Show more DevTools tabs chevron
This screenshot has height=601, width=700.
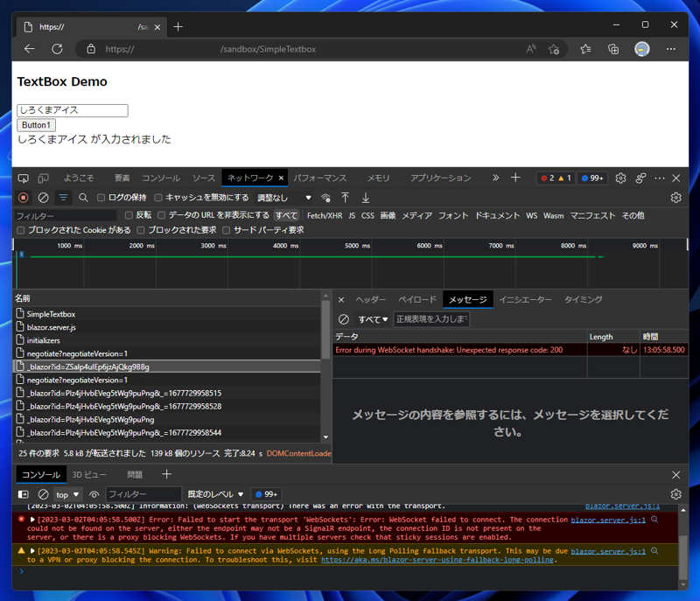click(495, 178)
